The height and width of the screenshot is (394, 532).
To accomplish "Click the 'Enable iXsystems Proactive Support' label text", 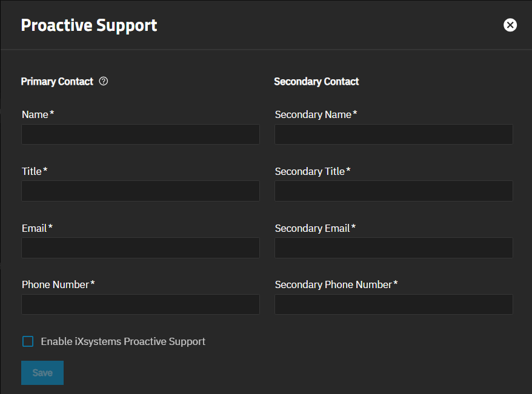I will point(123,341).
